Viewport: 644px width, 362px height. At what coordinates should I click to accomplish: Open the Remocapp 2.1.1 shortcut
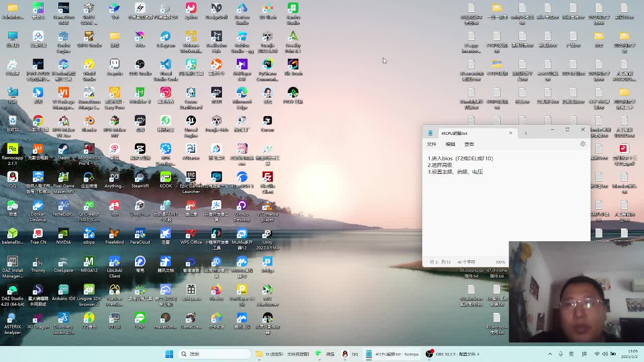tap(13, 154)
